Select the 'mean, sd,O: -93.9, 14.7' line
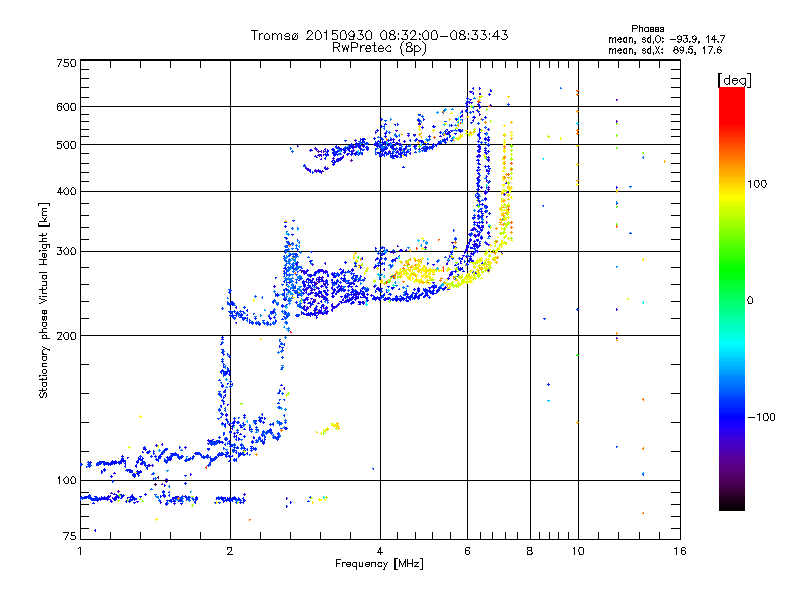Viewport: 800px width, 600px height. pos(666,39)
